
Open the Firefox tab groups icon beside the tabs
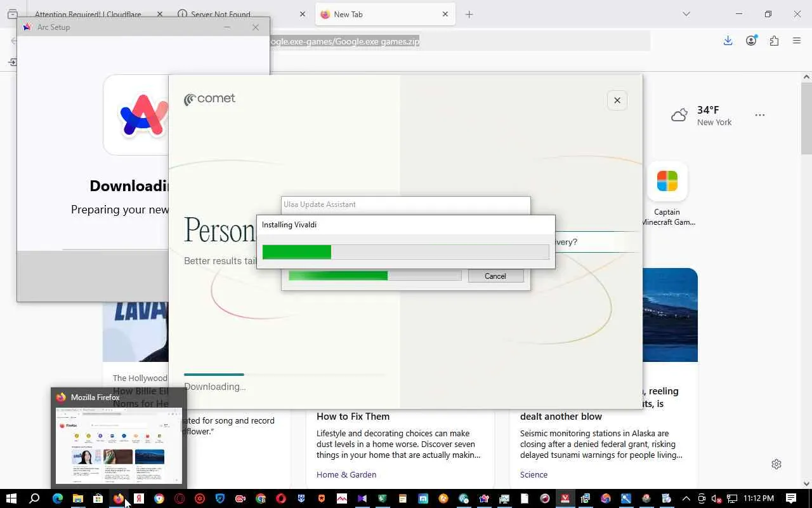12,14
